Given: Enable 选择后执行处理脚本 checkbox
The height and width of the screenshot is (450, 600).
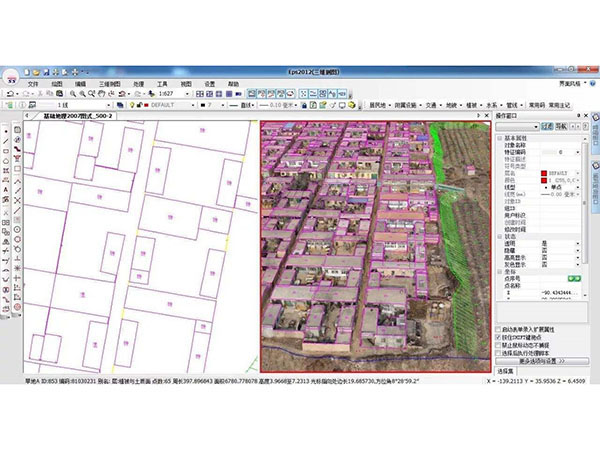Looking at the screenshot, I should click(x=498, y=353).
